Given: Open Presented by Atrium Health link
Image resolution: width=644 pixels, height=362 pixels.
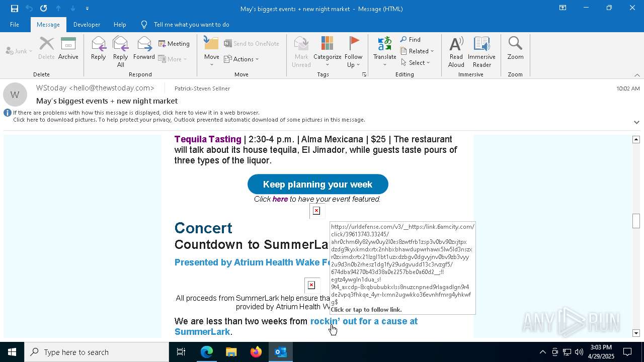Looking at the screenshot, I should pyautogui.click(x=251, y=262).
